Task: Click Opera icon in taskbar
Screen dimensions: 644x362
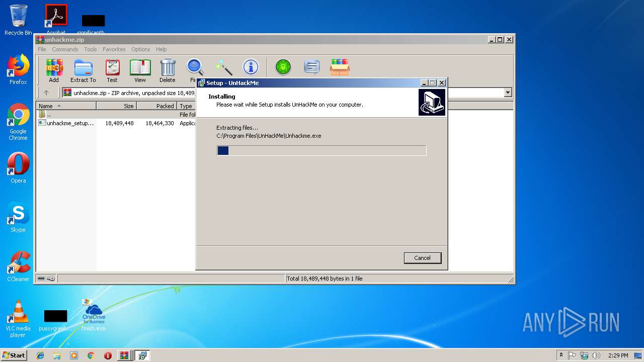Action: [108, 355]
